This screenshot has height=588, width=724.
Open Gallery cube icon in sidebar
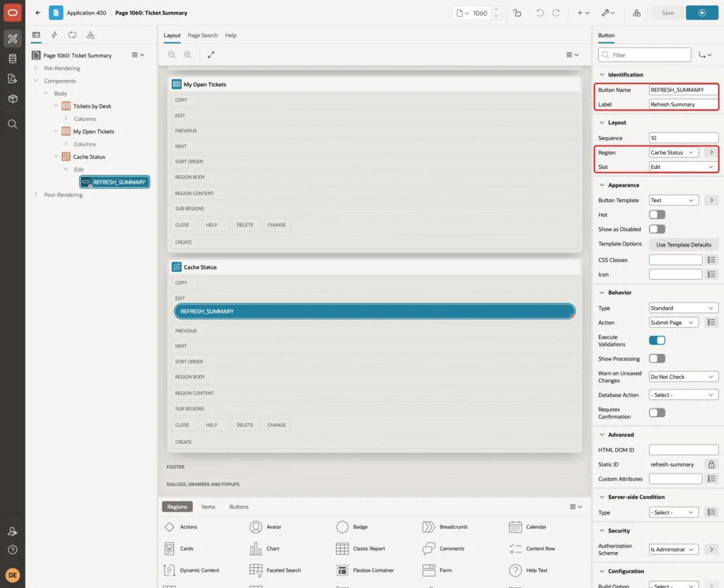[13, 98]
